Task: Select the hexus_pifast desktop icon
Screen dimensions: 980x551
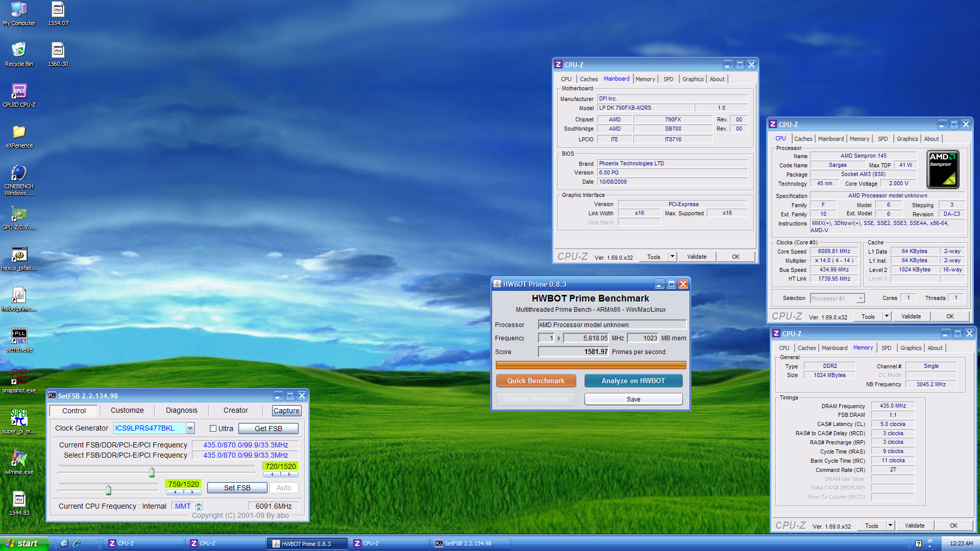Action: click(x=19, y=259)
